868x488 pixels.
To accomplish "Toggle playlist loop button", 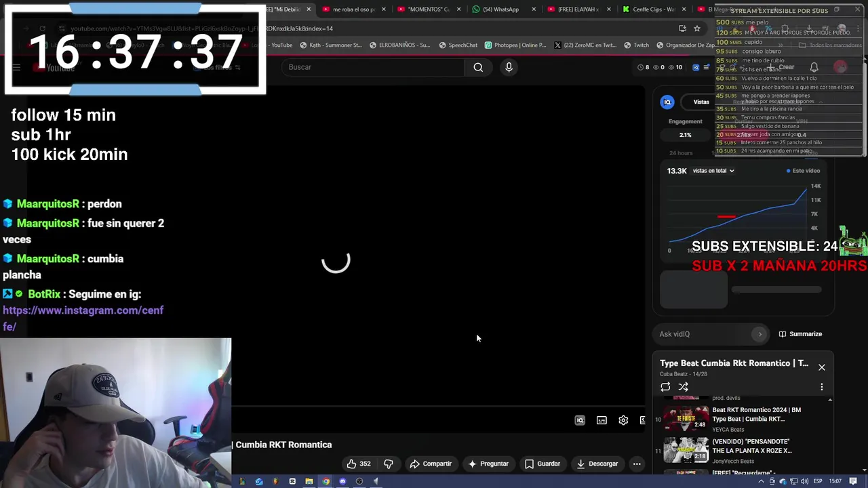I will [665, 387].
